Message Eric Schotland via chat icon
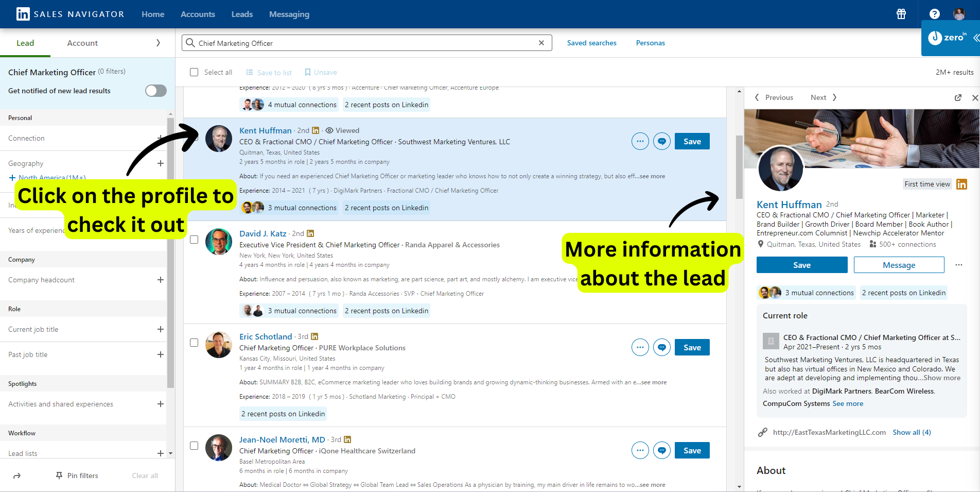This screenshot has width=980, height=492. (x=662, y=347)
